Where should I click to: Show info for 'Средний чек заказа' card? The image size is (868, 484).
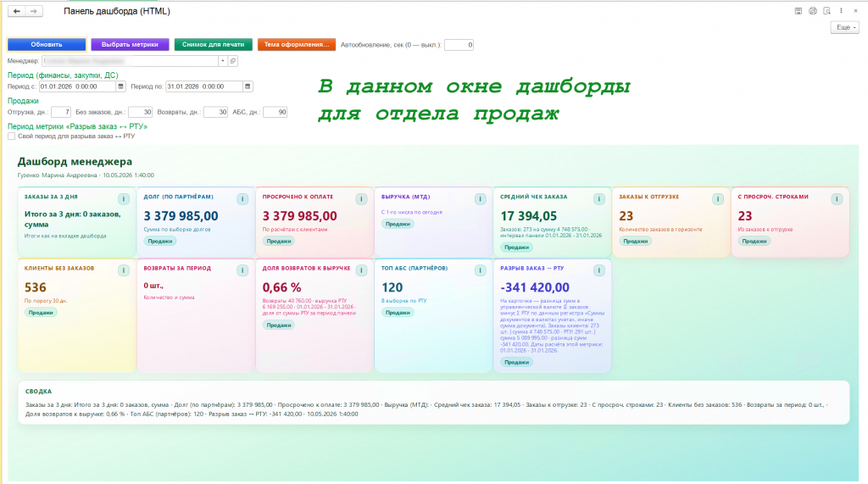click(599, 199)
